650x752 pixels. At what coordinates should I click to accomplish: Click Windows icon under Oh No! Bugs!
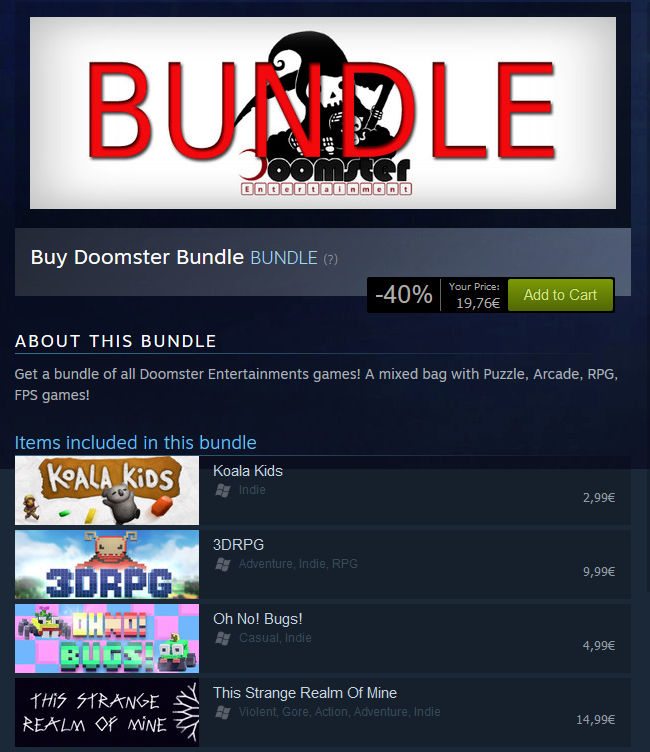click(223, 638)
